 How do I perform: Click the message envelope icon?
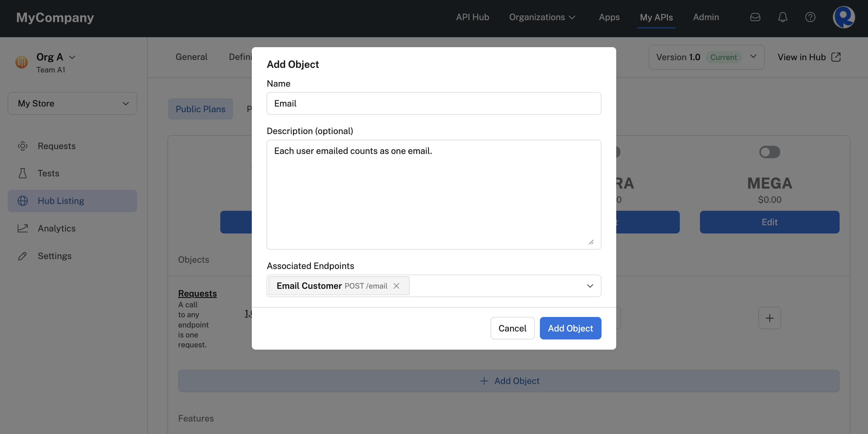pos(755,17)
